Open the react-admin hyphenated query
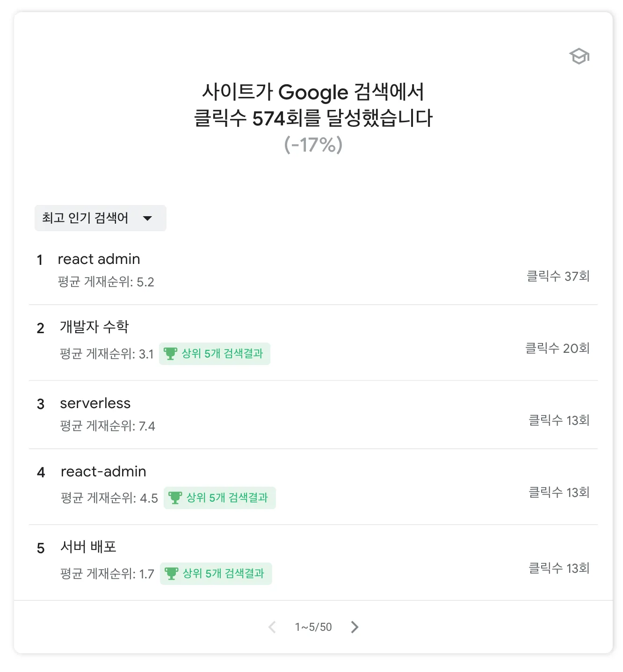 [x=313, y=487]
